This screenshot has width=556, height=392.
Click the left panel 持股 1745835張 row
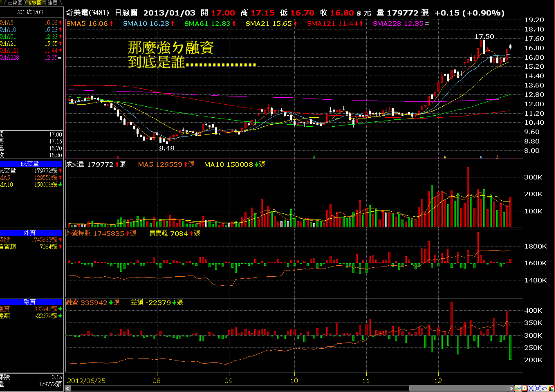pos(31,240)
